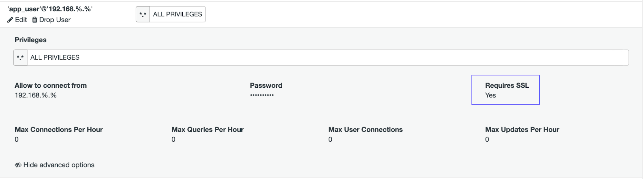The width and height of the screenshot is (644, 179).
Task: Click the crossed-eye hide options icon
Action: pos(18,165)
